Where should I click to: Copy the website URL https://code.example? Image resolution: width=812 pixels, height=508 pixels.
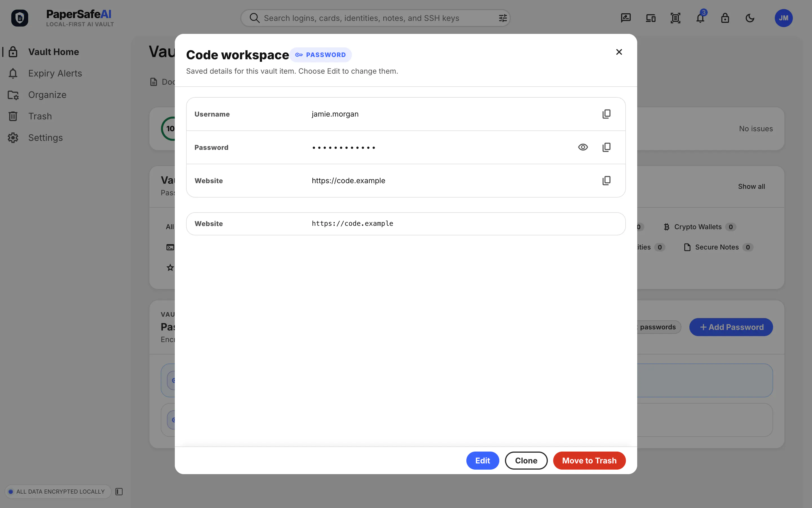click(x=606, y=180)
